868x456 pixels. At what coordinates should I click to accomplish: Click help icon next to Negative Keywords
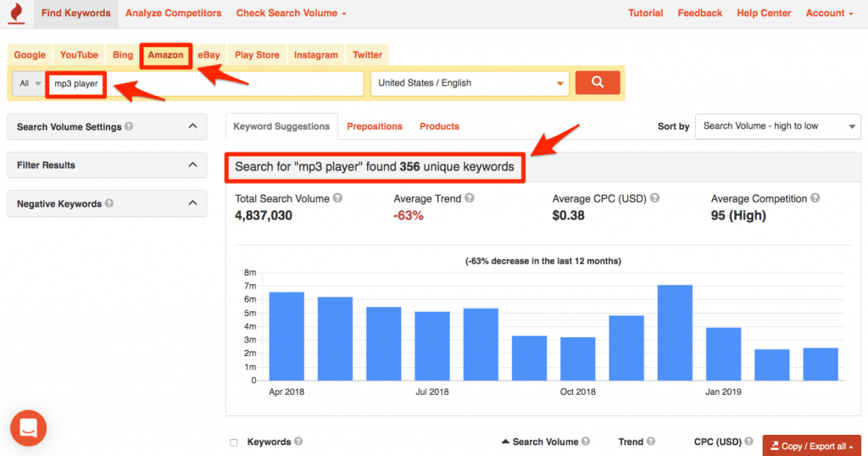109,203
